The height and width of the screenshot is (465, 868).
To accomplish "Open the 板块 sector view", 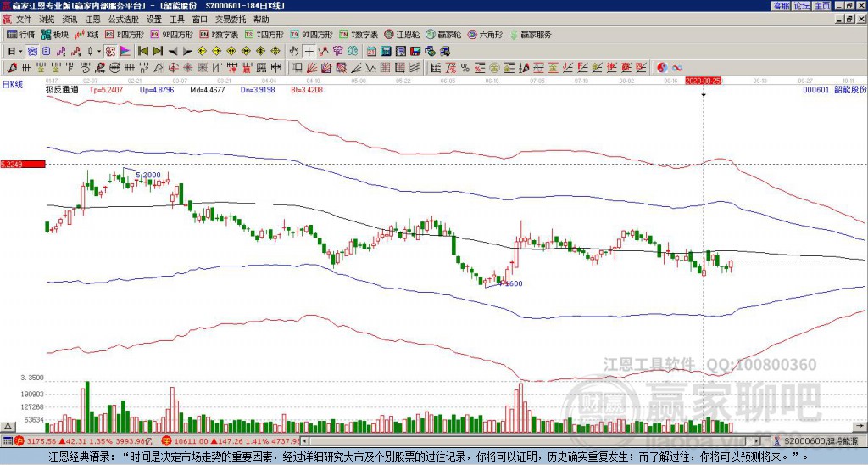I will tap(54, 34).
